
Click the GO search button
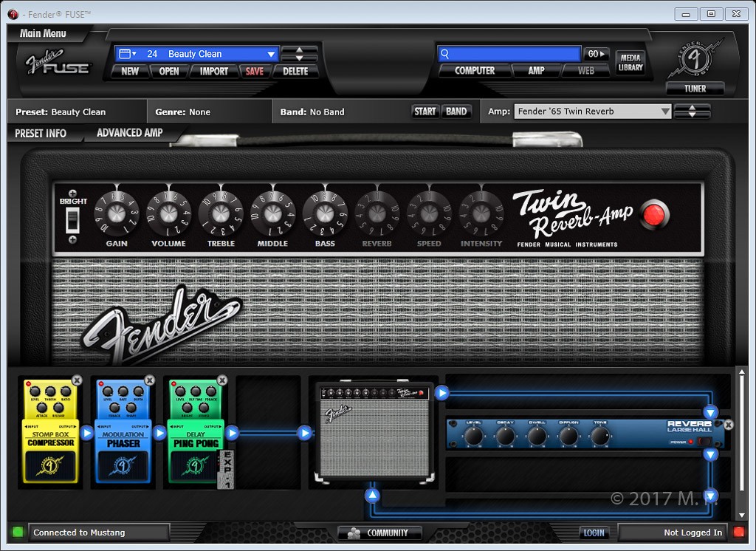tap(597, 54)
